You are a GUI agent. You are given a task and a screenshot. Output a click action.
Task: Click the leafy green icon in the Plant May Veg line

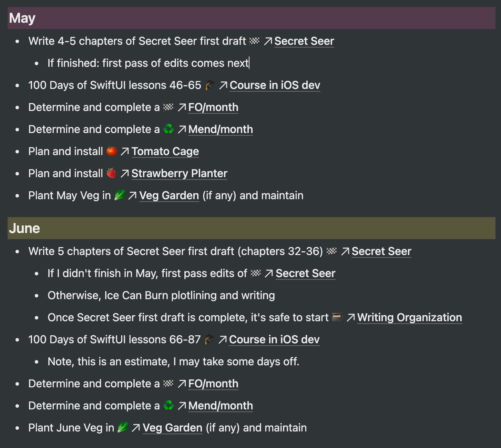(119, 195)
